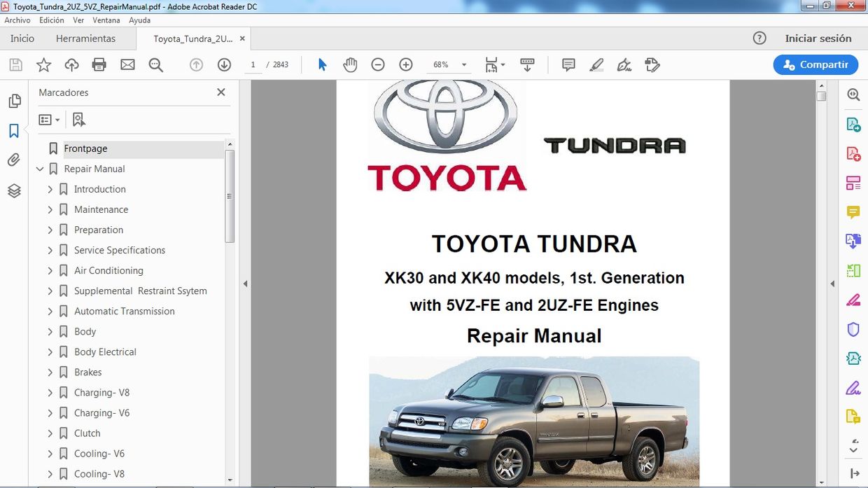This screenshot has width=868, height=488.
Task: Go to previous page arrow
Action: tap(196, 64)
